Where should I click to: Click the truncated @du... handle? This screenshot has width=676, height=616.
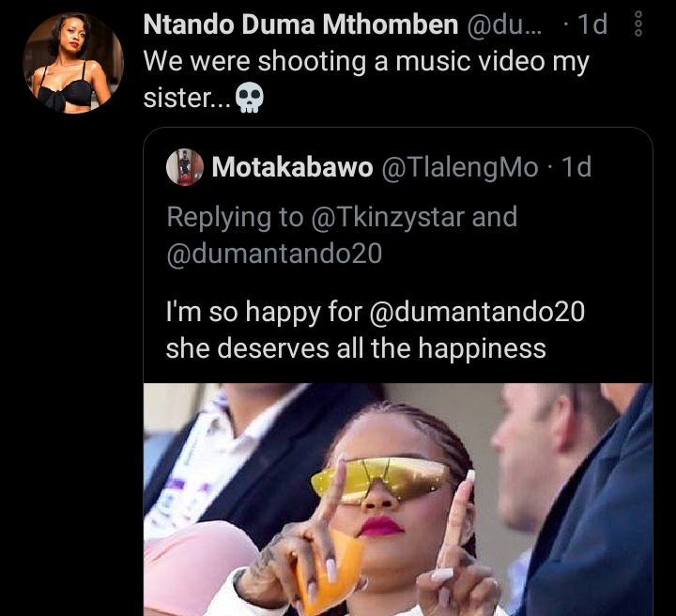coord(504,25)
